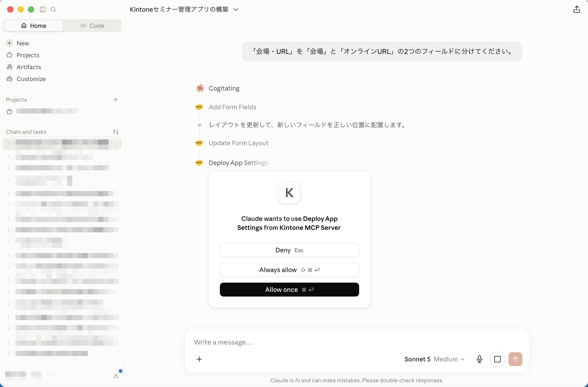Click the Projects section heading
Viewport: 588px width, 387px height.
tap(16, 100)
